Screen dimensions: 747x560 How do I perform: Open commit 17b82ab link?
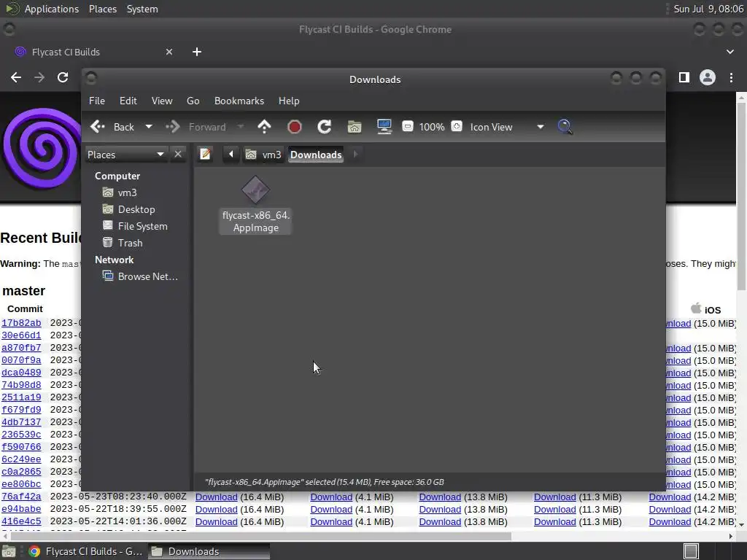[21, 323]
